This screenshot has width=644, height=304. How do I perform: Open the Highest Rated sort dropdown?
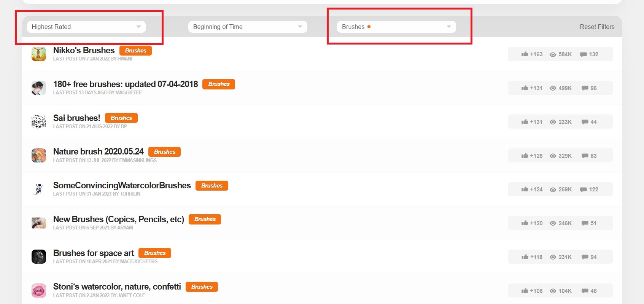point(86,27)
